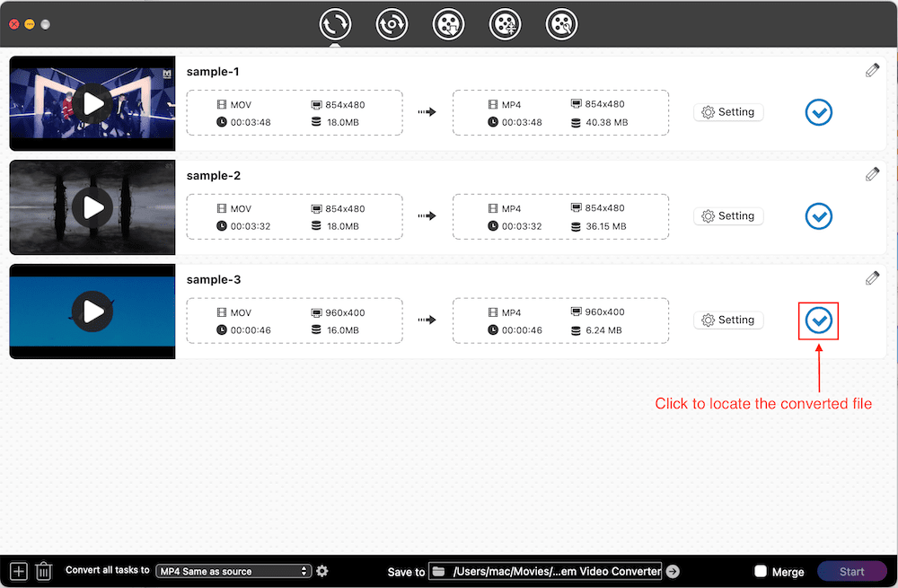Click the Start button
Viewport: 898px width, 588px height.
[x=851, y=572]
